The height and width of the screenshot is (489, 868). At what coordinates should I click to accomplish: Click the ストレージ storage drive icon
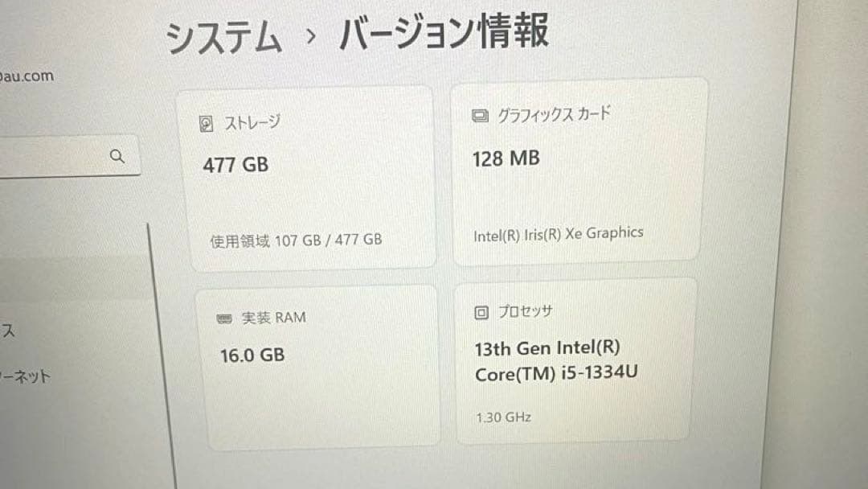coord(207,122)
